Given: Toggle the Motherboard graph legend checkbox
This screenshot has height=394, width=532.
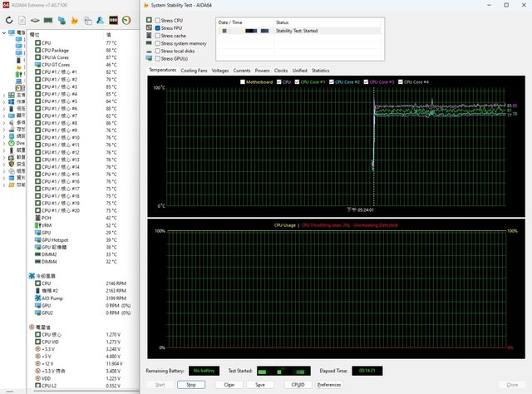Looking at the screenshot, I should tap(243, 81).
